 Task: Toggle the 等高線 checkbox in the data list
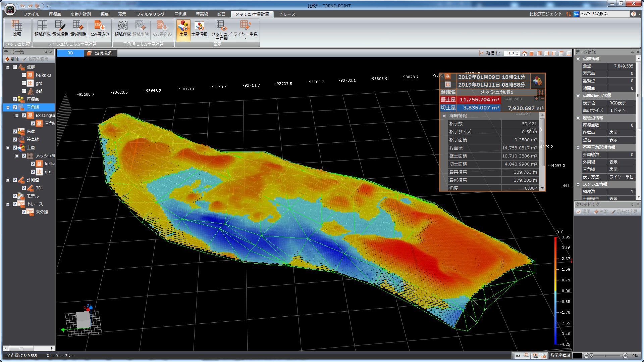[x=15, y=139]
